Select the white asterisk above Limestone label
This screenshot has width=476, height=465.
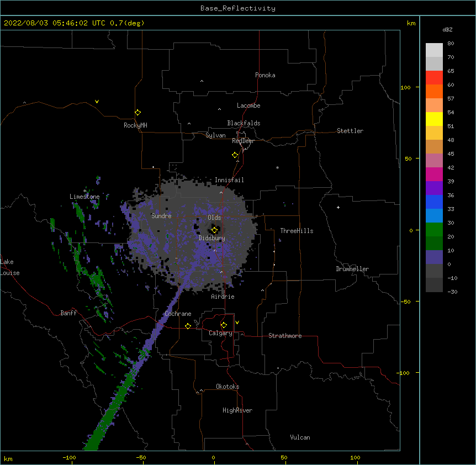tap(85, 191)
